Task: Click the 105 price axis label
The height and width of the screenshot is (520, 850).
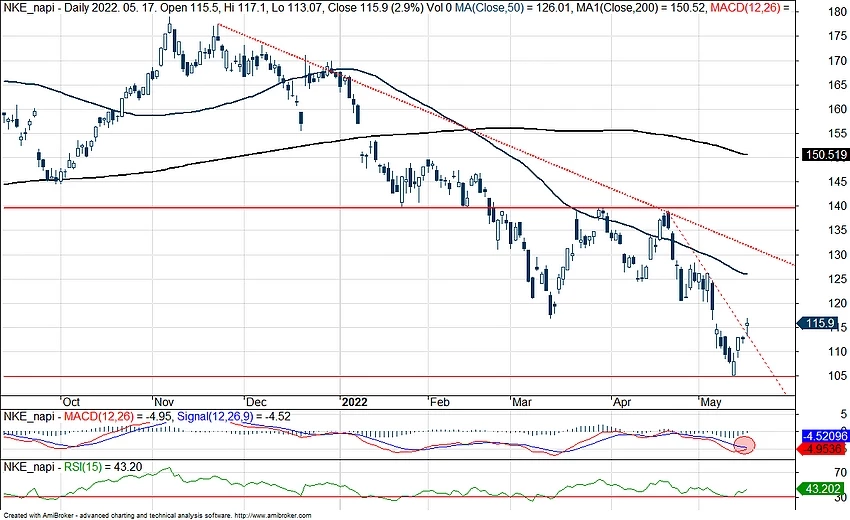Action: pyautogui.click(x=837, y=376)
